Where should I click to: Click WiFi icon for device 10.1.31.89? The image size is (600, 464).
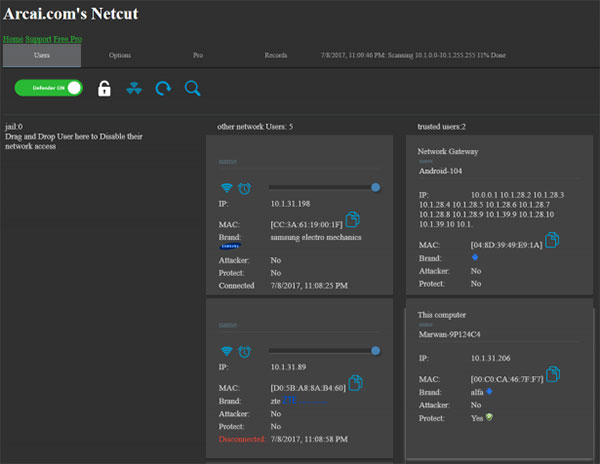pos(227,351)
